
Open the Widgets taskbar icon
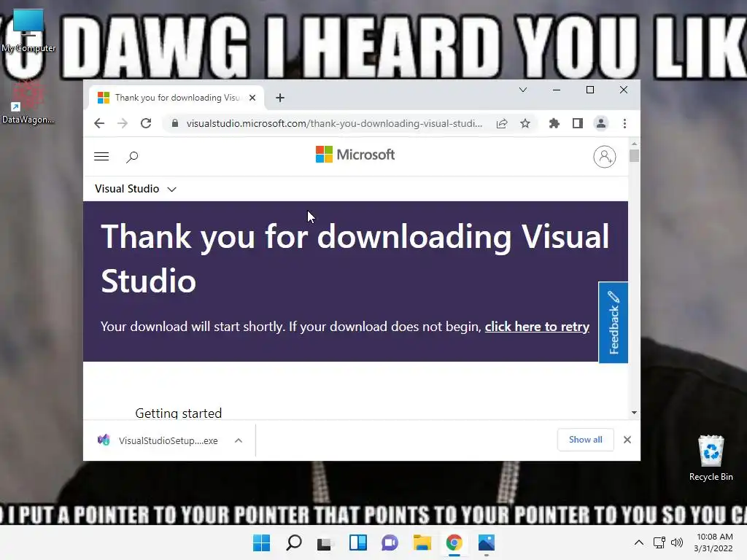[357, 542]
